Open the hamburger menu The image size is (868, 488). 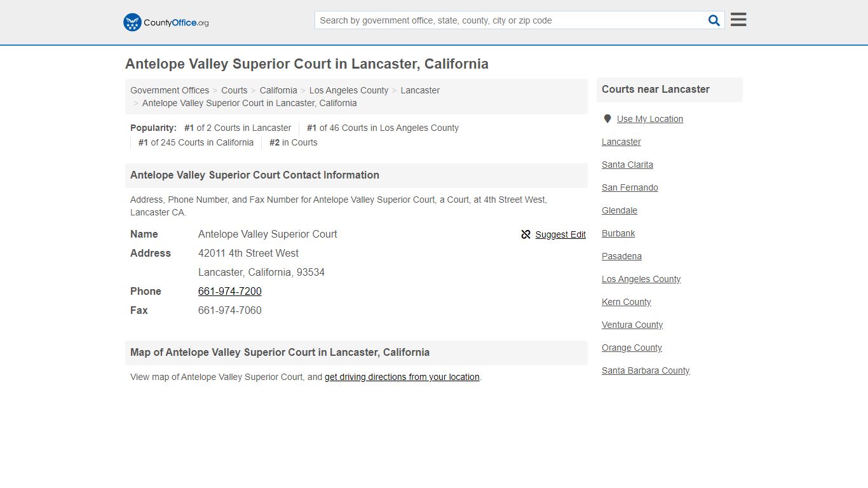(738, 20)
